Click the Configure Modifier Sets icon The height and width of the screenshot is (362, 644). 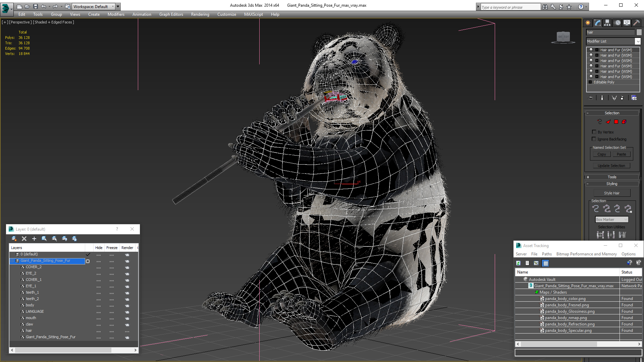(634, 98)
